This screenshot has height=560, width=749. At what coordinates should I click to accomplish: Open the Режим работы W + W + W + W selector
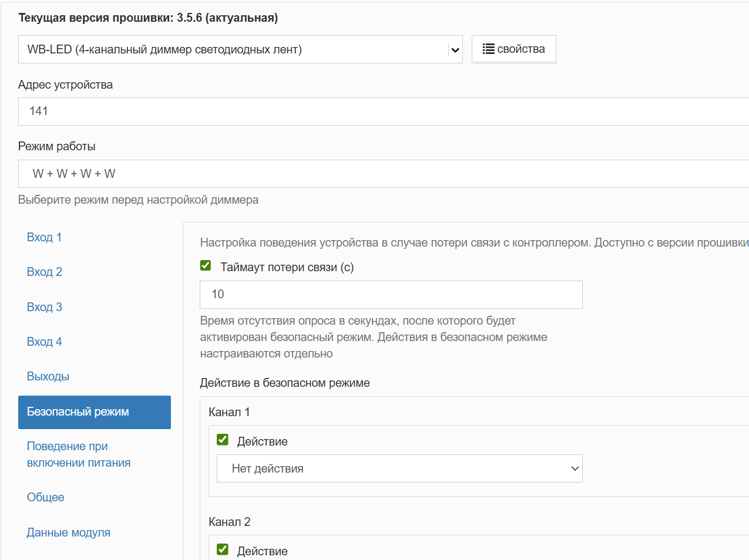pos(384,174)
